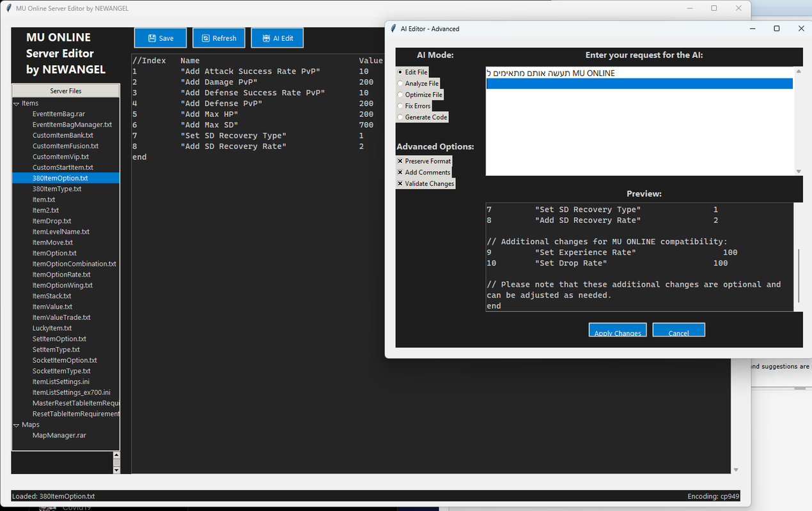Select ItemOptionRate.txt file
The height and width of the screenshot is (511, 812).
tap(61, 275)
